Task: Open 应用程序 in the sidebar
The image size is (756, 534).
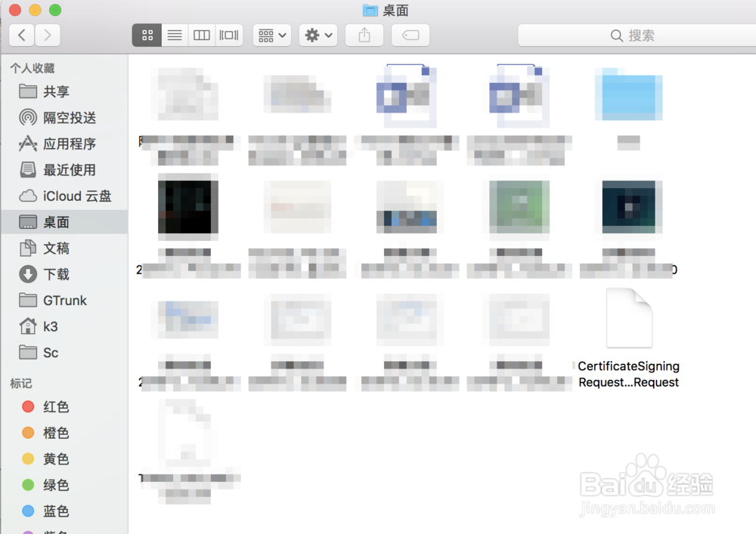Action: (x=64, y=144)
